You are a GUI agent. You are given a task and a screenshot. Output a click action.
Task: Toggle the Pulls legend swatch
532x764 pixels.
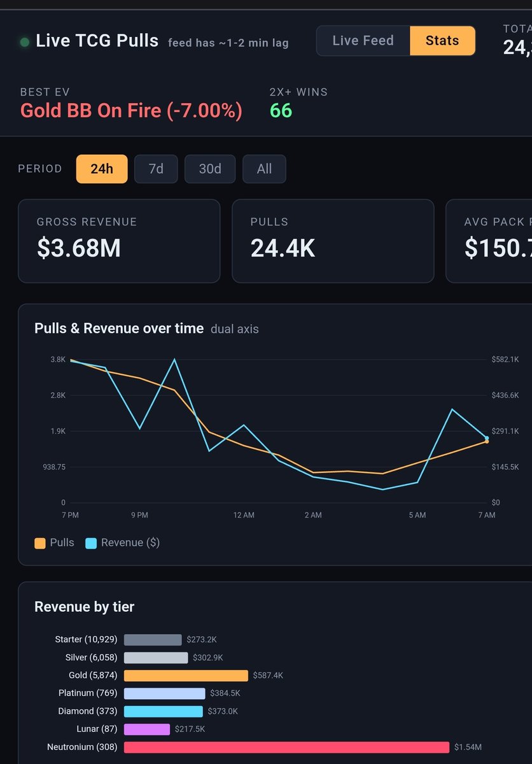click(40, 543)
